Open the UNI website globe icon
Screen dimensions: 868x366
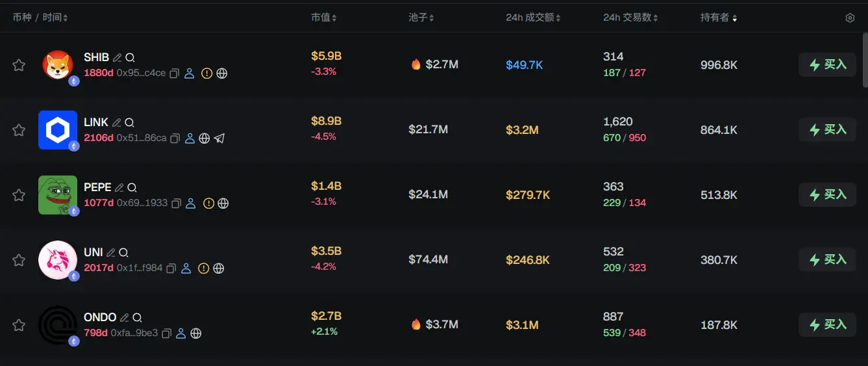tap(219, 268)
